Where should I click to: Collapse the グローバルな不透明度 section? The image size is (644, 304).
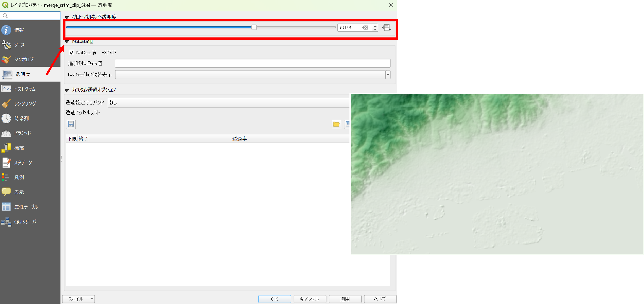pyautogui.click(x=67, y=17)
